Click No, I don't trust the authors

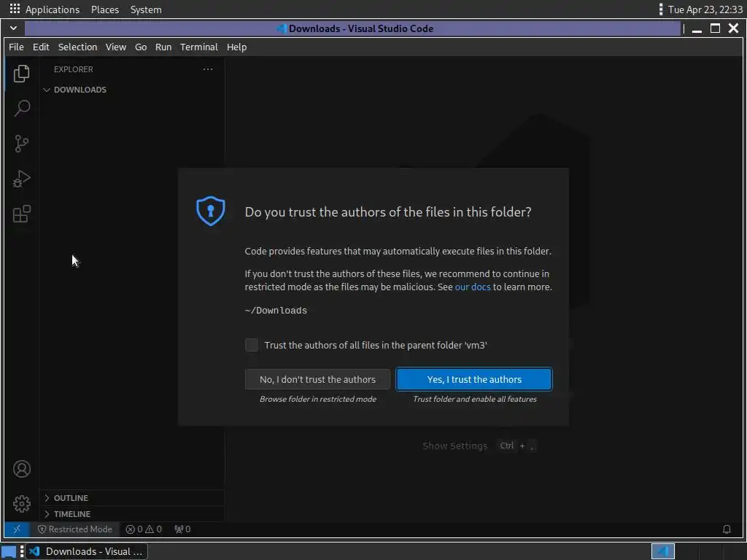[x=317, y=379]
